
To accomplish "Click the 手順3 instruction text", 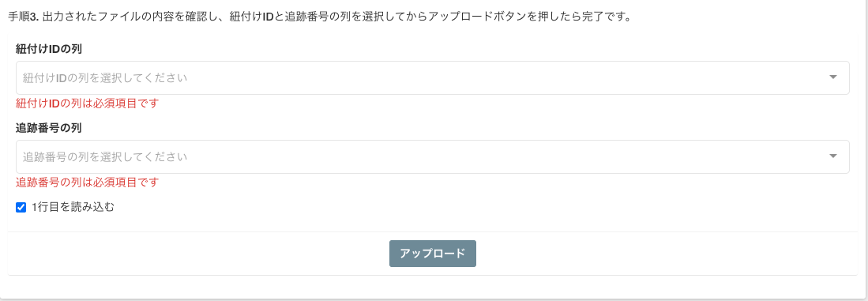I will tap(320, 16).
